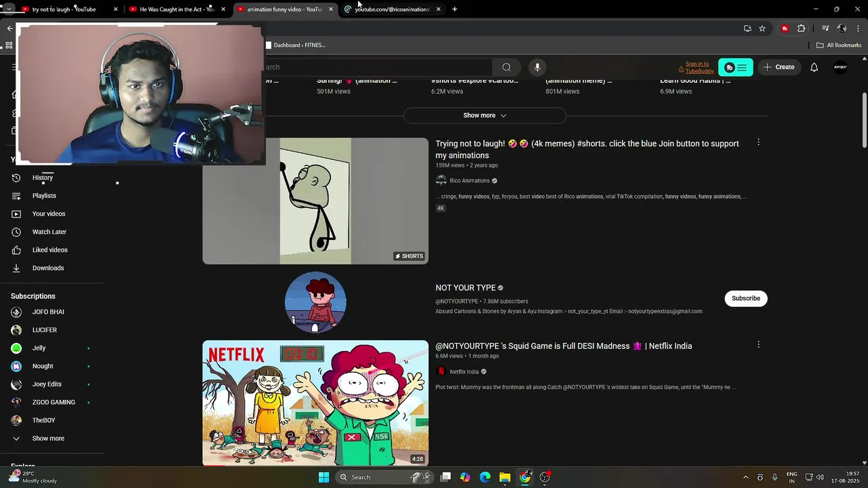Viewport: 868px width, 488px height.
Task: Show hidden system tray icons chevron
Action: pos(746,477)
